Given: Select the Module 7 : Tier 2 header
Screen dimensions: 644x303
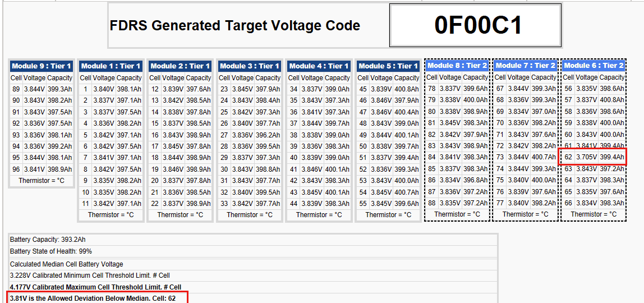Looking at the screenshot, I should [x=526, y=66].
